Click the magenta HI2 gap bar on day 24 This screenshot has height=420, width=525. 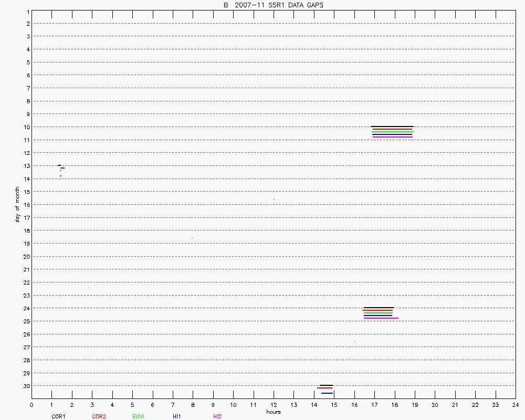click(381, 318)
